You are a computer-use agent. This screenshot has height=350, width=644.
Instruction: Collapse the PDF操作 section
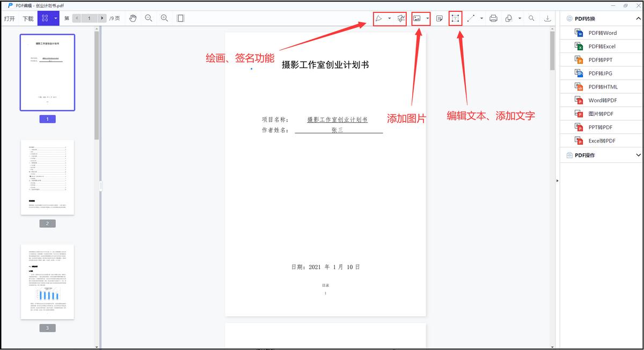638,155
